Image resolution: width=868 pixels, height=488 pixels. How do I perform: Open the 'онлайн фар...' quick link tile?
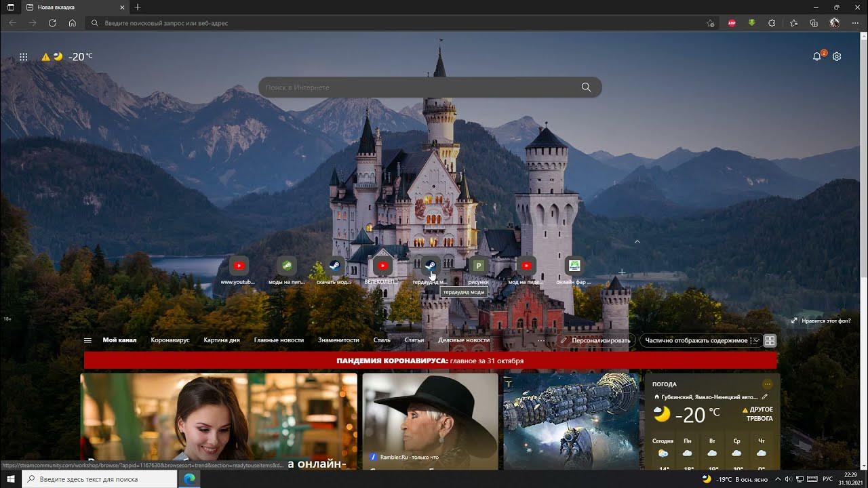coord(574,270)
